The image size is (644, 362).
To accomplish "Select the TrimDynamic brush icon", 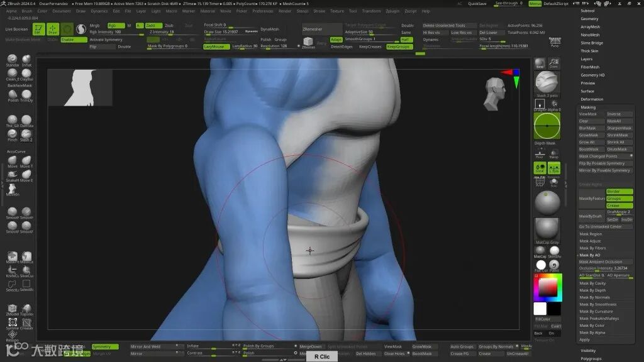I will [x=26, y=96].
